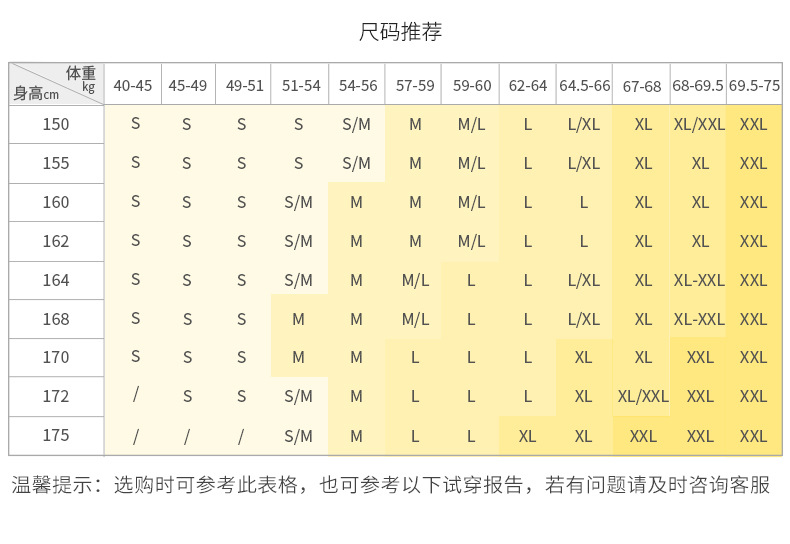Click L/XL cell in the 155 row
This screenshot has height=544, width=790.
(584, 163)
